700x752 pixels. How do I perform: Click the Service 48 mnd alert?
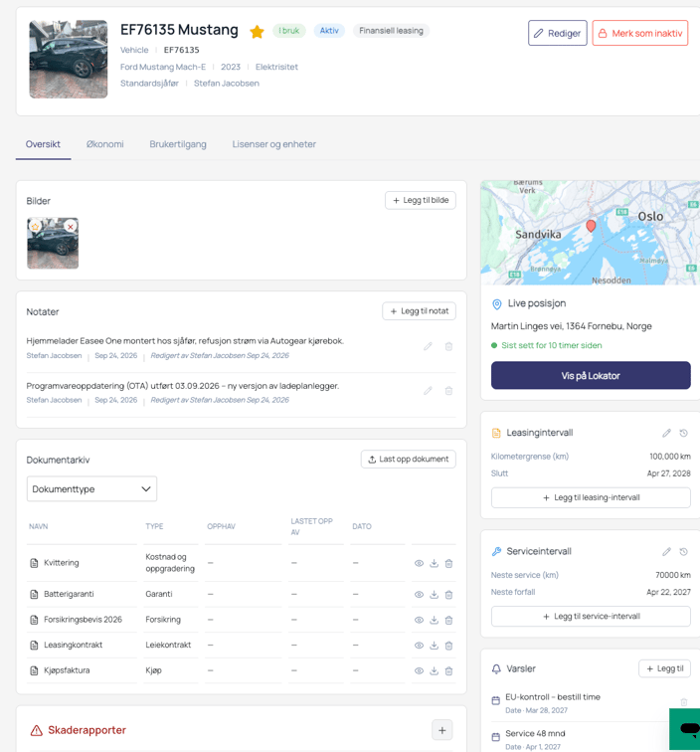click(535, 734)
